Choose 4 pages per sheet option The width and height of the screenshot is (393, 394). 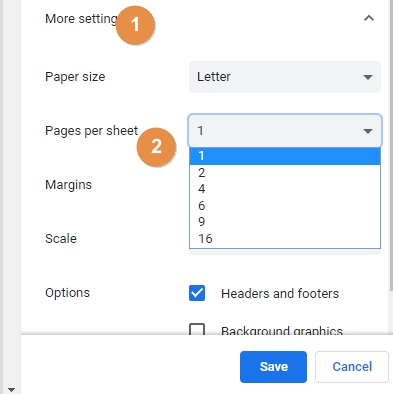[x=285, y=189]
